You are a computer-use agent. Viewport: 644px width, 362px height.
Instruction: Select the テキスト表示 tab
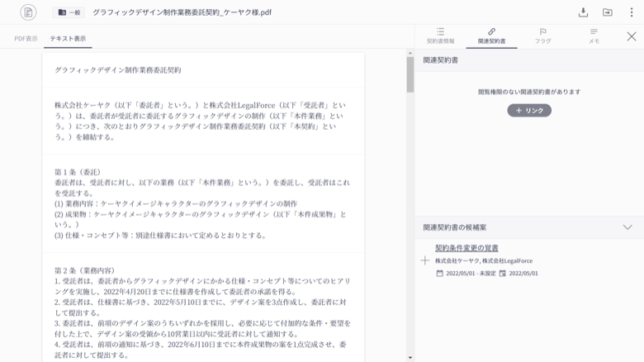[x=68, y=39]
